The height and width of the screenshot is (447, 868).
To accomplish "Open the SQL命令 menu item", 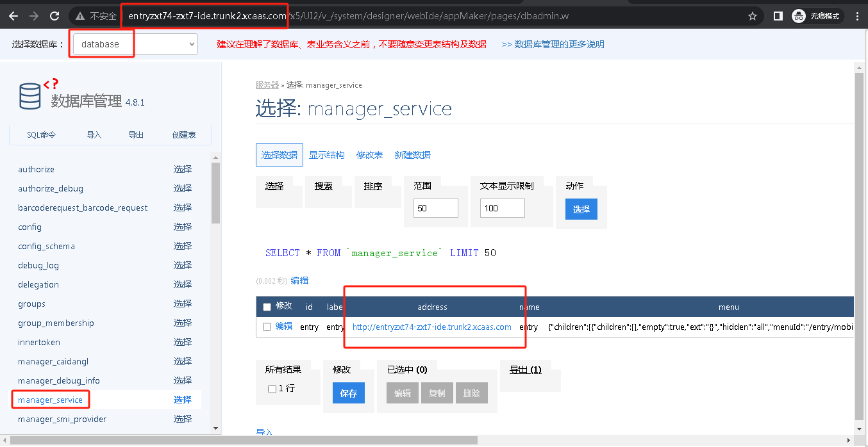I will (41, 134).
